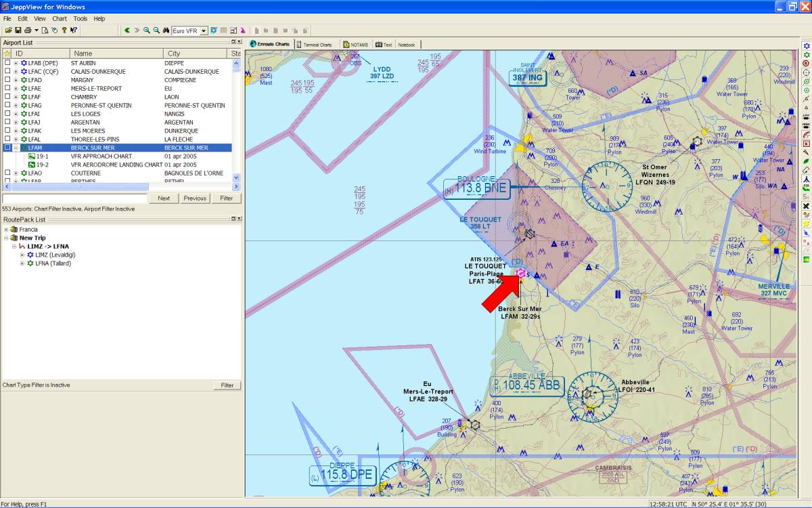Check the box next to LFAB St Aubin
Viewport: 812px width, 508px height.
tap(7, 63)
